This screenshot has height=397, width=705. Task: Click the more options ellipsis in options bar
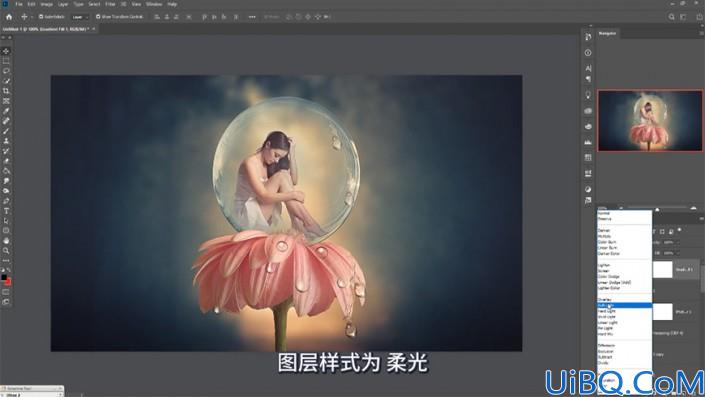coord(252,17)
